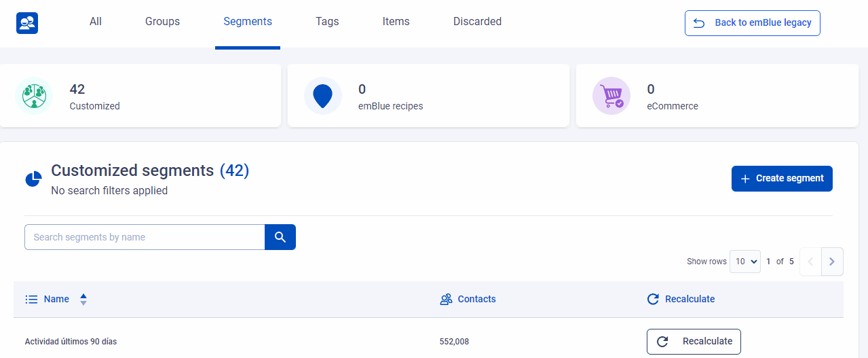Image resolution: width=868 pixels, height=358 pixels.
Task: Go to previous page of segments
Action: pos(810,262)
